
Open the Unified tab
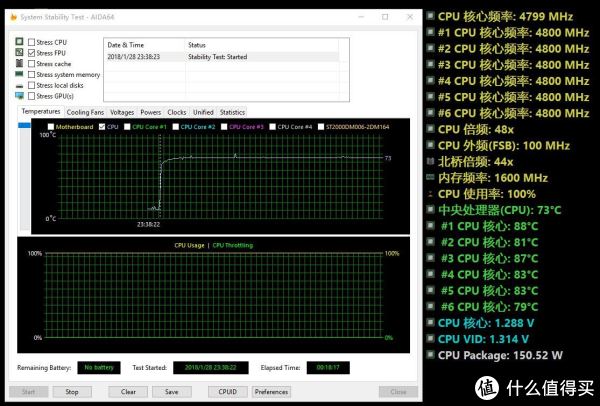(203, 112)
